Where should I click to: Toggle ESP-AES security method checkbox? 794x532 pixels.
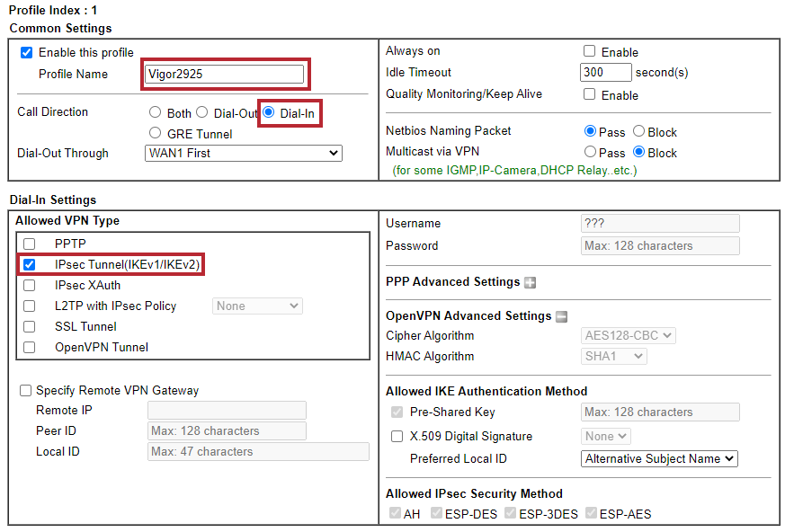coord(591,513)
